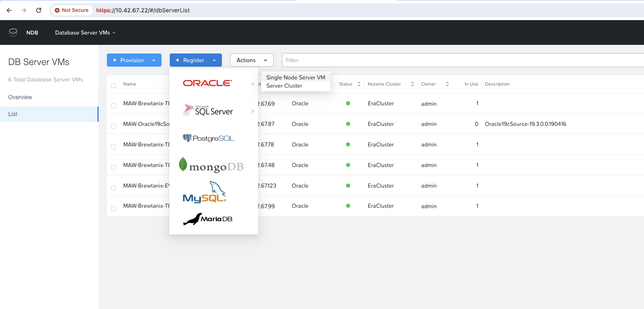Select Server Cluster option
Image resolution: width=644 pixels, height=309 pixels.
295,86
